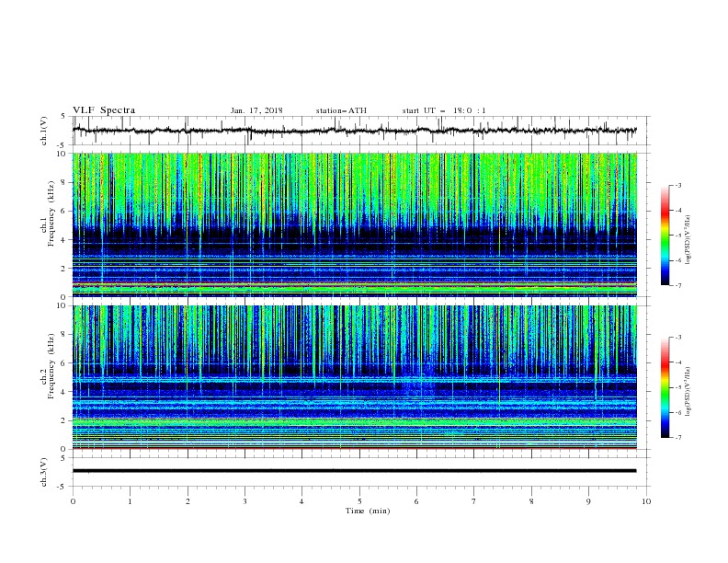Click the time axis tick label '9'

click(588, 501)
